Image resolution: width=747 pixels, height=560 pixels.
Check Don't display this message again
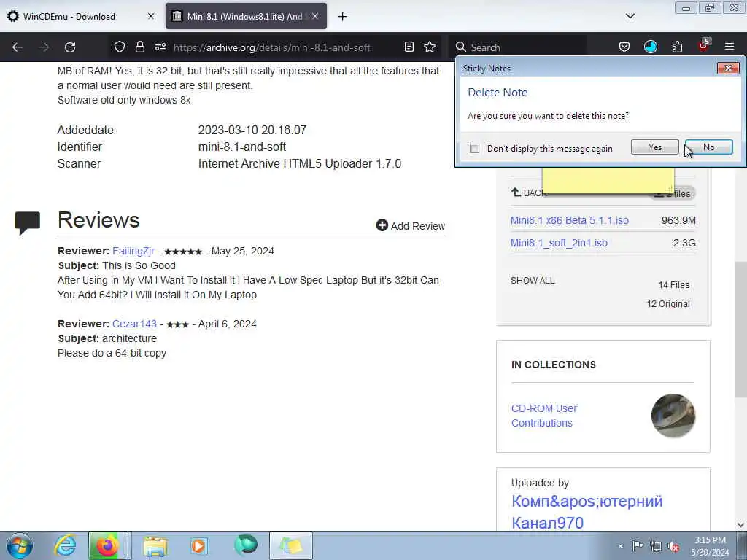[474, 148]
